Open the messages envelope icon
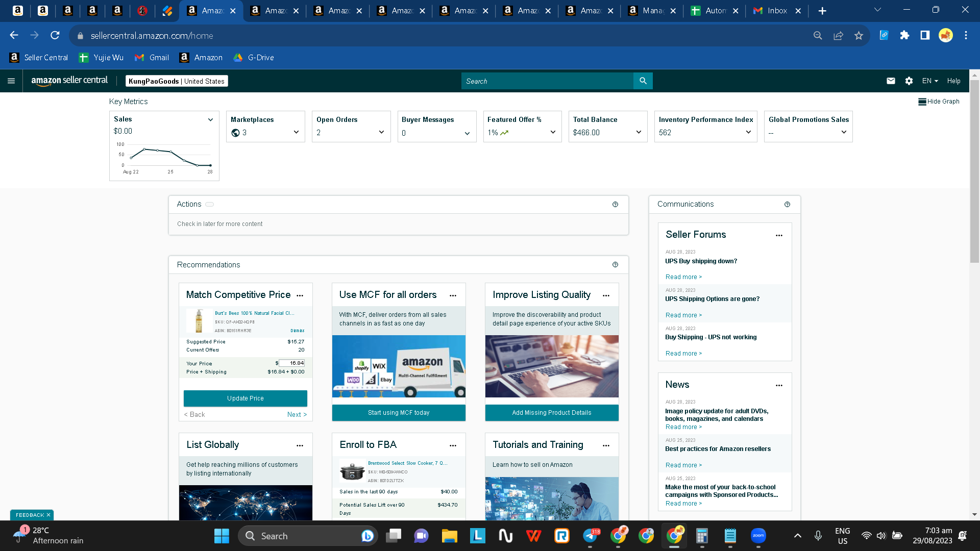 891,81
